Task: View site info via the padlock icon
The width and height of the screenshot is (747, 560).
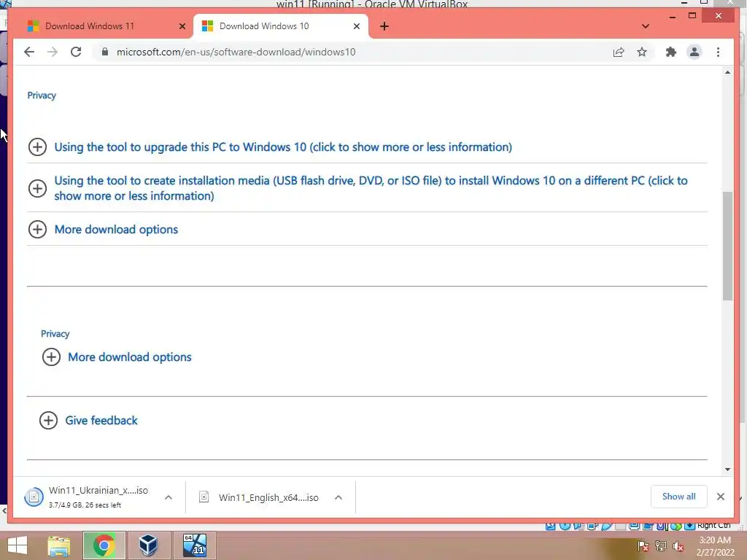Action: pyautogui.click(x=105, y=52)
